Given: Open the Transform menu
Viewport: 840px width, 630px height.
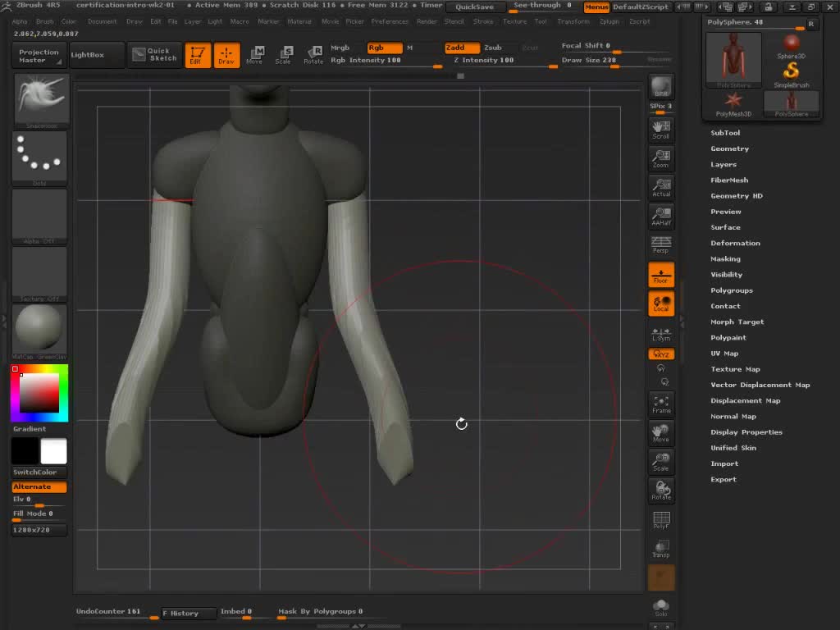Looking at the screenshot, I should [x=573, y=21].
